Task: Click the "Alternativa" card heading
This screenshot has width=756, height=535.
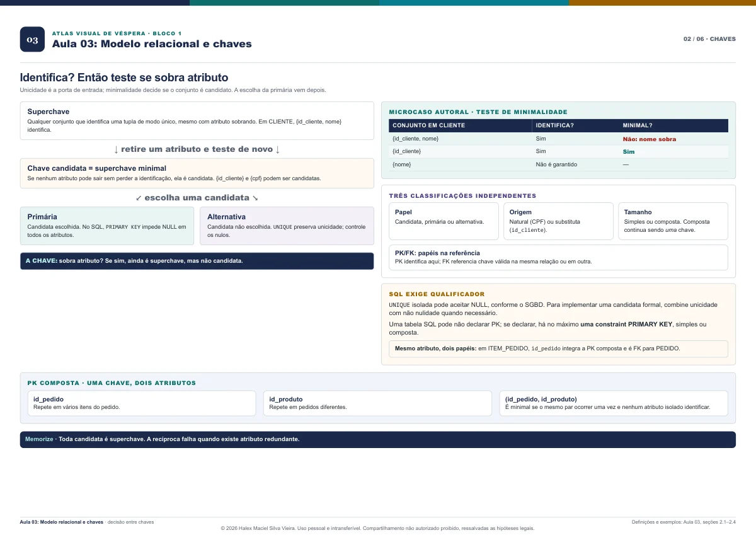Action: [227, 217]
